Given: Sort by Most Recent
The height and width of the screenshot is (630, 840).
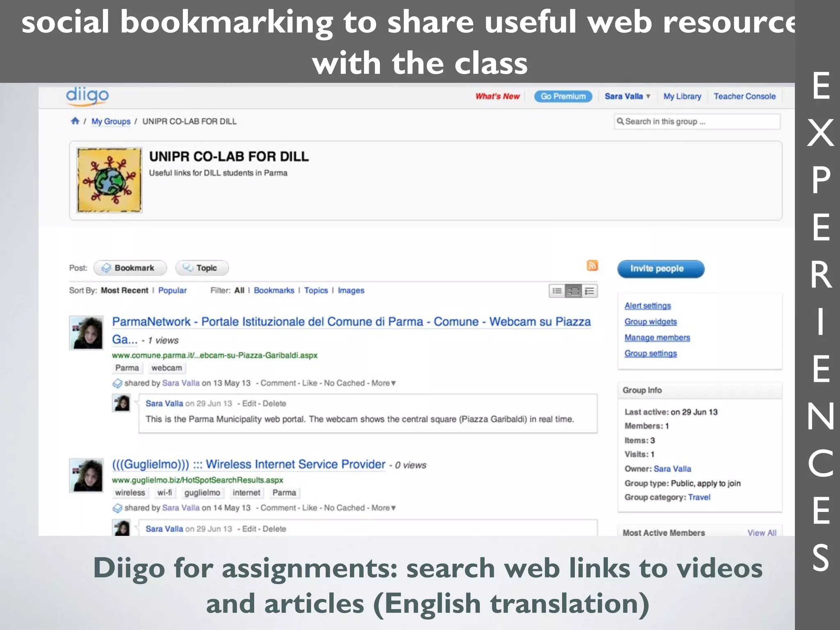Looking at the screenshot, I should [x=125, y=290].
